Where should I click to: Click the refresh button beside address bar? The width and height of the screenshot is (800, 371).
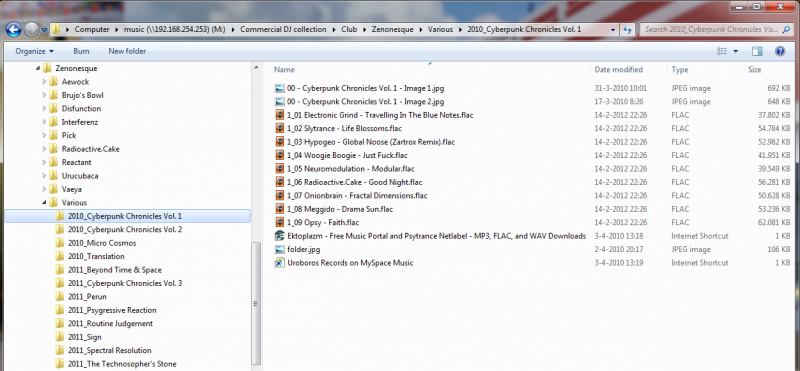[628, 30]
